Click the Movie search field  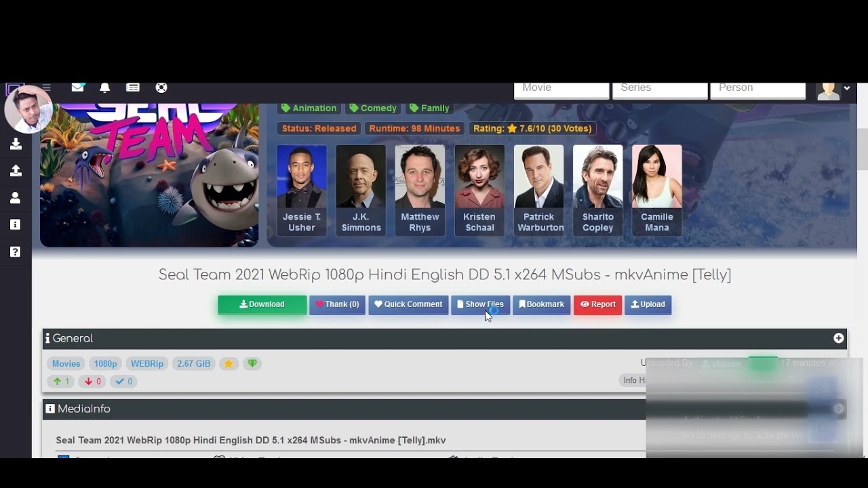pos(561,90)
